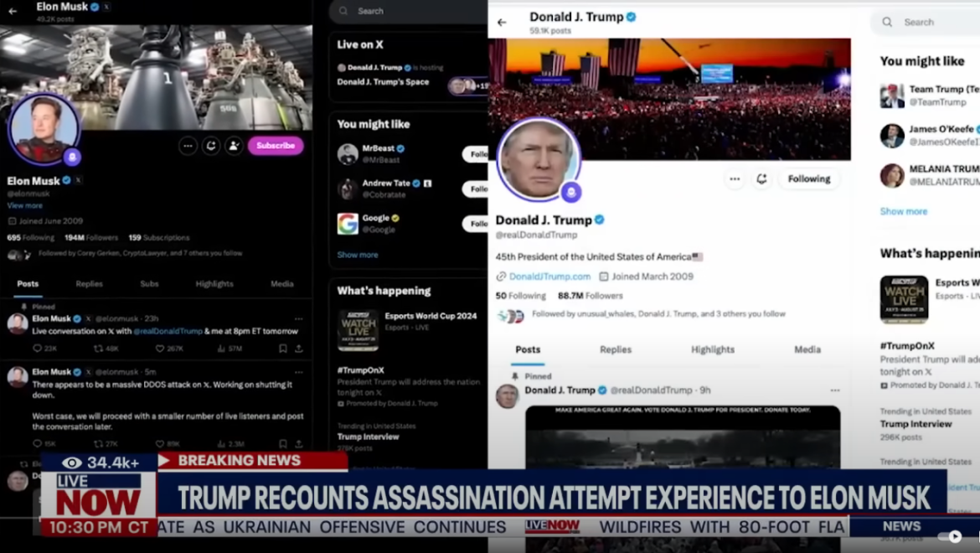Toggle the video autoplay switch
This screenshot has height=553, width=980.
click(x=949, y=536)
